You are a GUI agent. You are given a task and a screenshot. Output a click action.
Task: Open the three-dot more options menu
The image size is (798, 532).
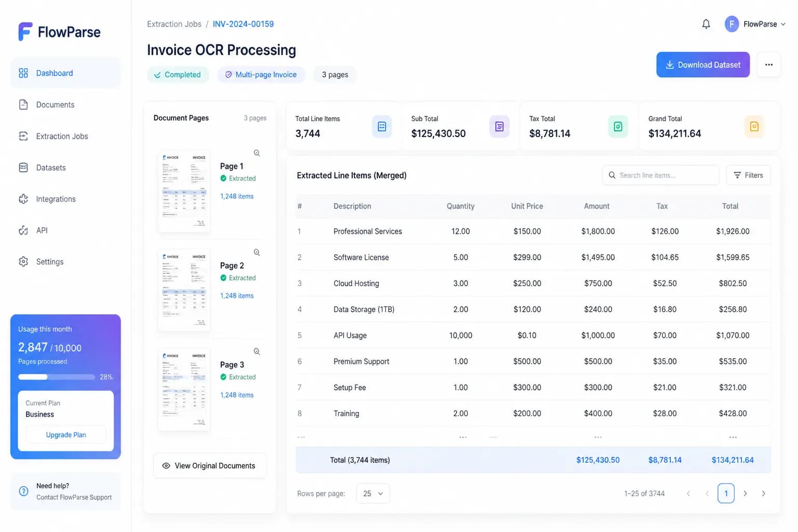tap(769, 64)
